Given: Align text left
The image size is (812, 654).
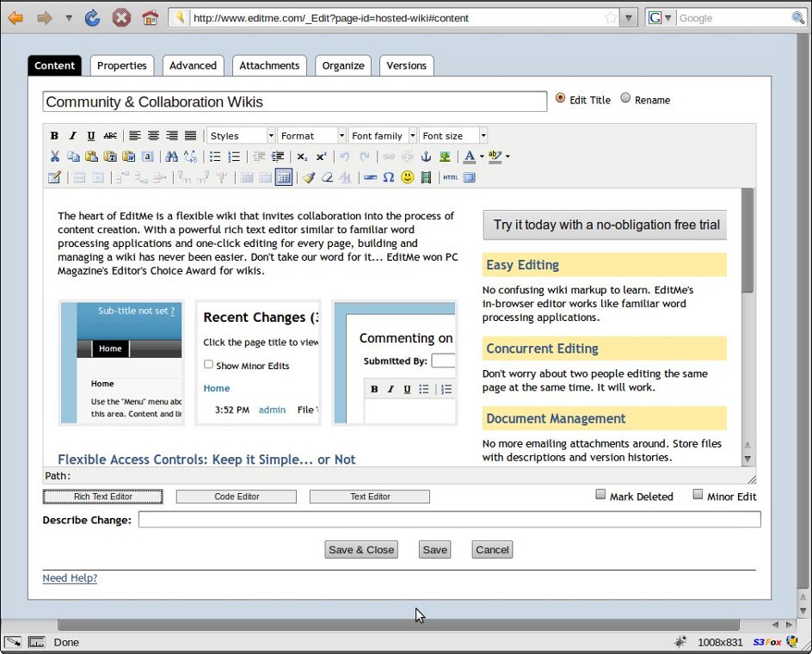Looking at the screenshot, I should click(135, 136).
